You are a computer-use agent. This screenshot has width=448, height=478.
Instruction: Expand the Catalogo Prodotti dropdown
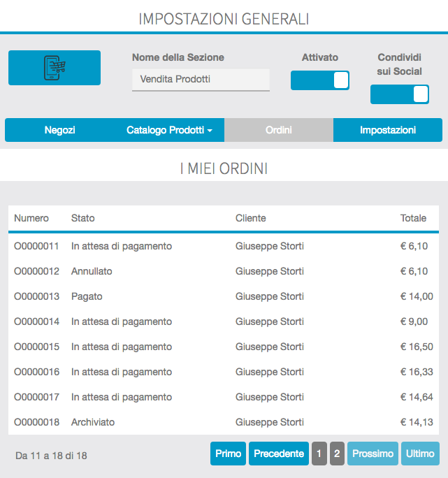(x=169, y=130)
